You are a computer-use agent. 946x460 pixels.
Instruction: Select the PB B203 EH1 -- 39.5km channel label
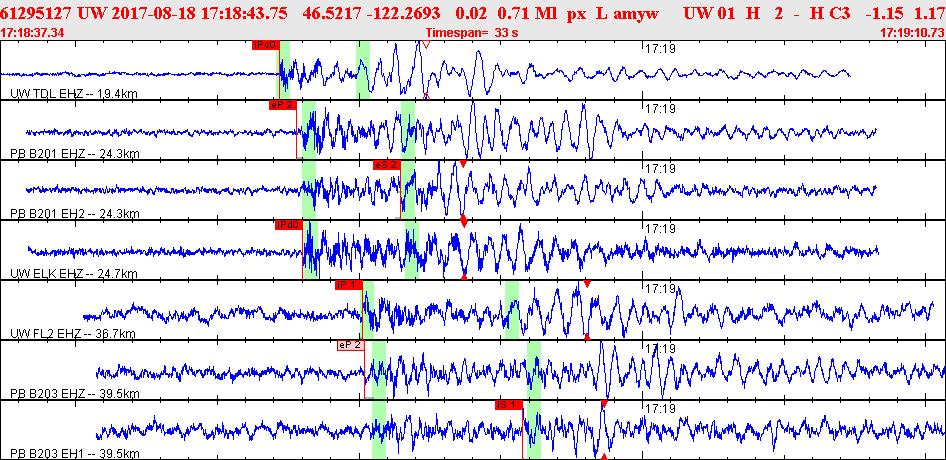tap(75, 453)
